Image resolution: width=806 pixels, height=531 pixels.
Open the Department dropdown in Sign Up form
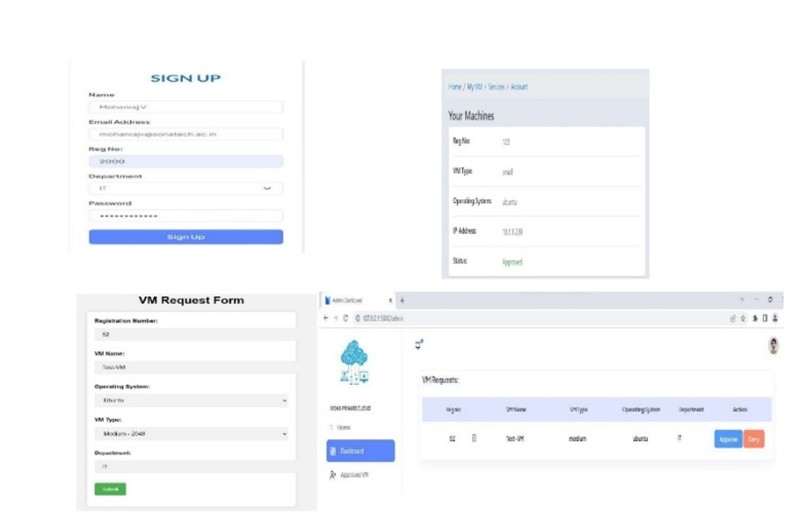pyautogui.click(x=186, y=189)
